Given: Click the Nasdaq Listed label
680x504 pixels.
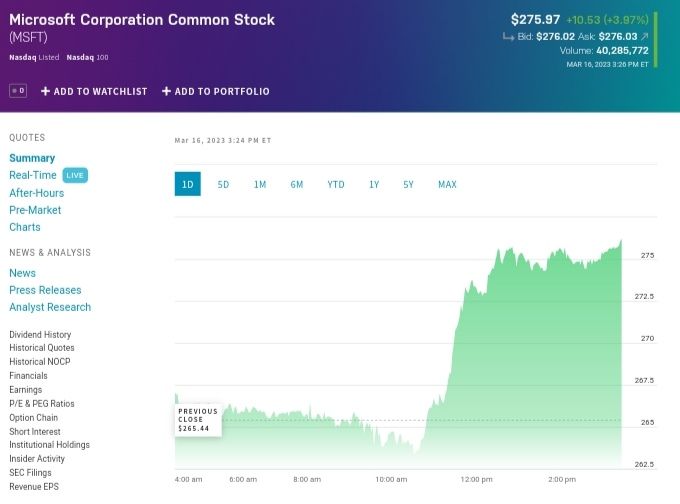Looking at the screenshot, I should (34, 57).
